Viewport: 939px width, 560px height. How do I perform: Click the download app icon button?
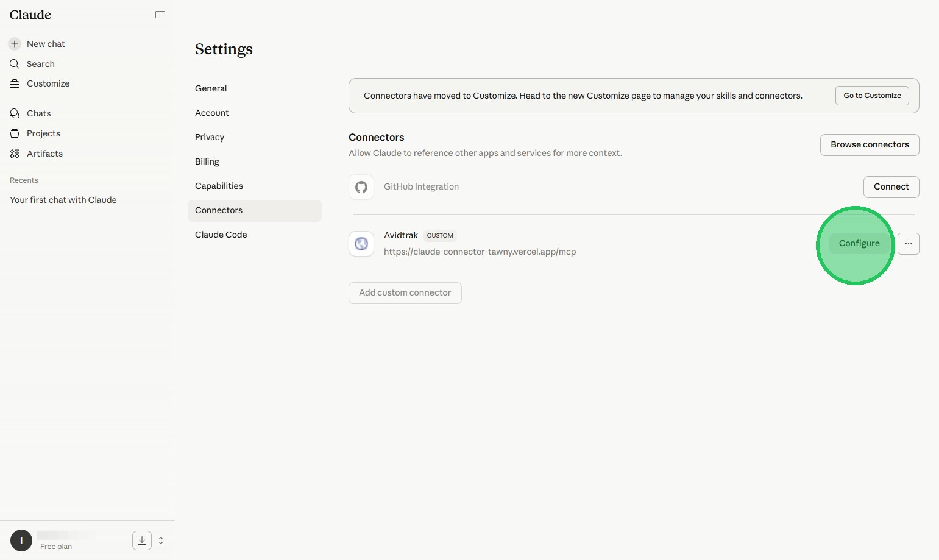point(142,541)
